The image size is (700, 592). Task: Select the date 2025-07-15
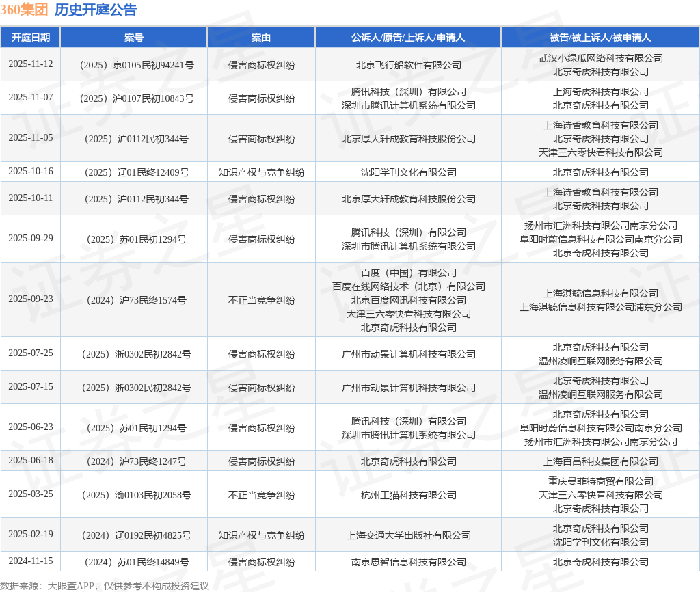30,386
